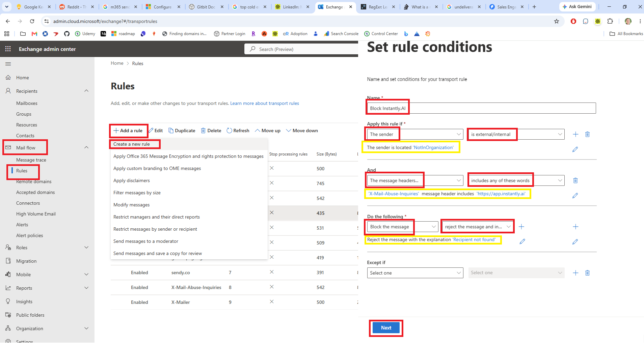644x344 pixels.
Task: Expand the Reports section
Action: click(86, 288)
